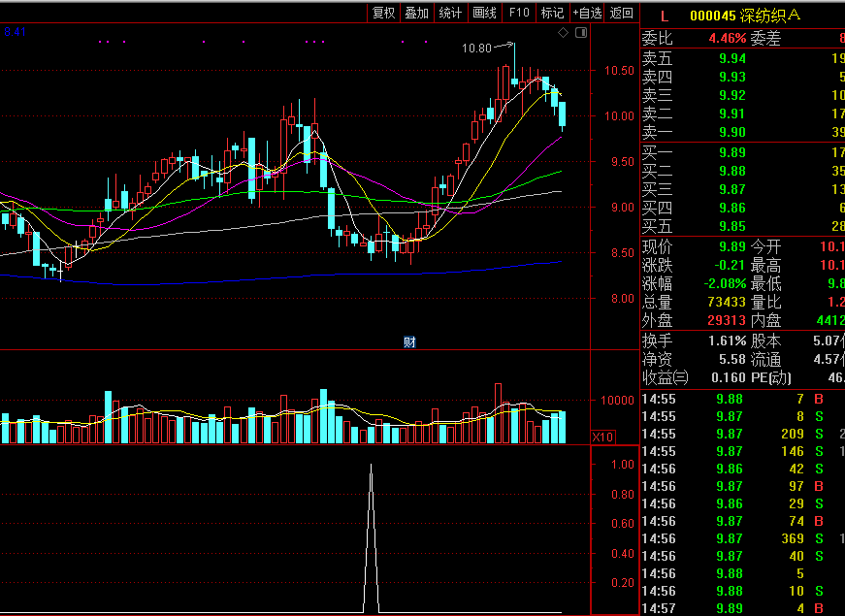This screenshot has height=616, width=845.
Task: Click 换手 value 1.61%
Action: coord(727,341)
